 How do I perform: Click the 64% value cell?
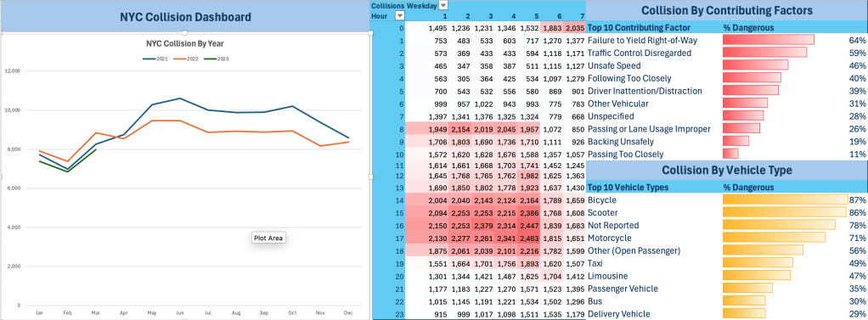coord(858,40)
